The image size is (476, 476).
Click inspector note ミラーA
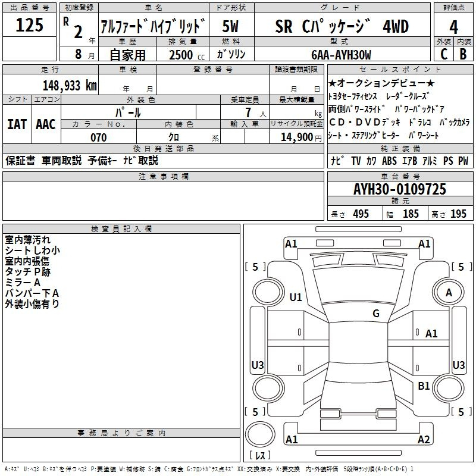pyautogui.click(x=23, y=282)
